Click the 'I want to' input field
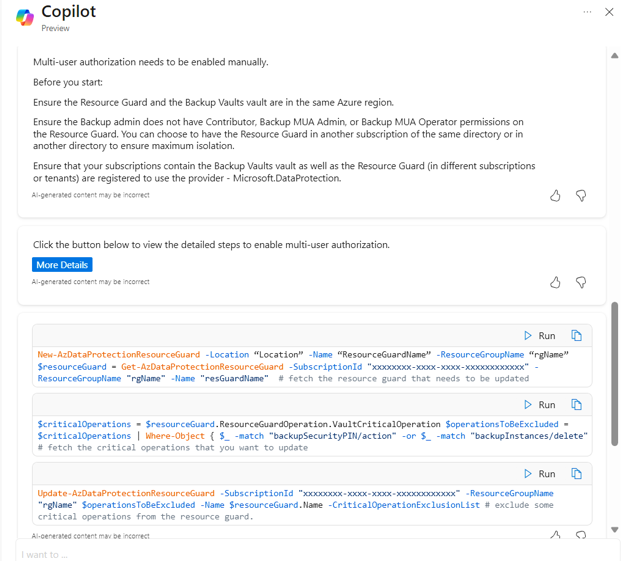This screenshot has height=561, width=622. coord(300,553)
